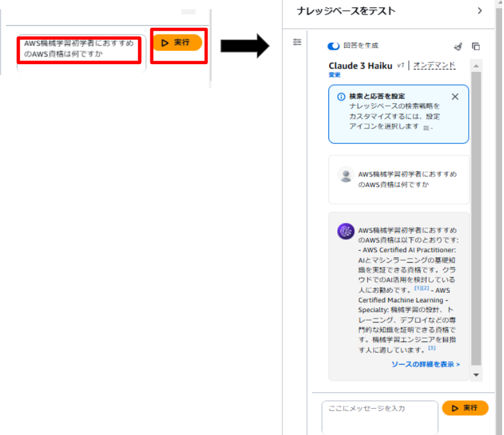Click citation [3] in the answer
This screenshot has height=435, width=504.
coord(432,347)
